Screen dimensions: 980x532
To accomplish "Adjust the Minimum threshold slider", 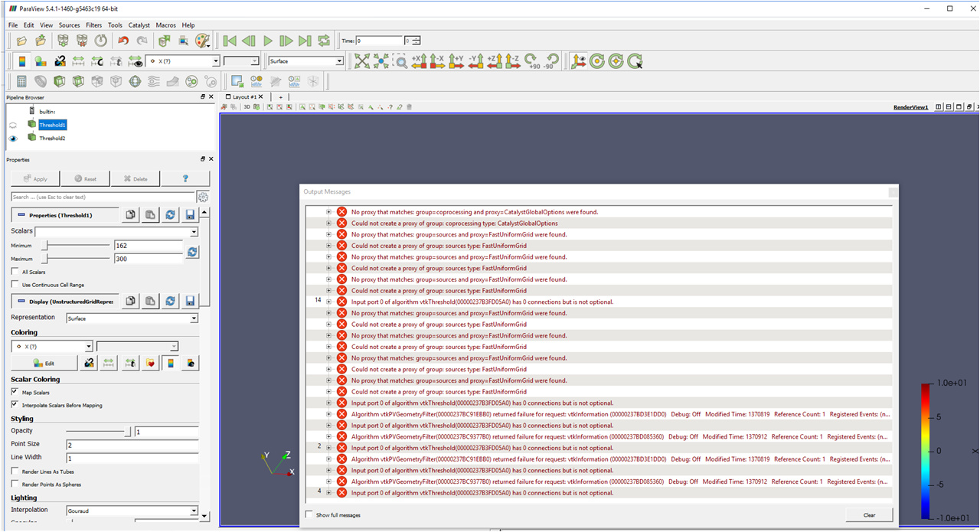I will [75, 246].
